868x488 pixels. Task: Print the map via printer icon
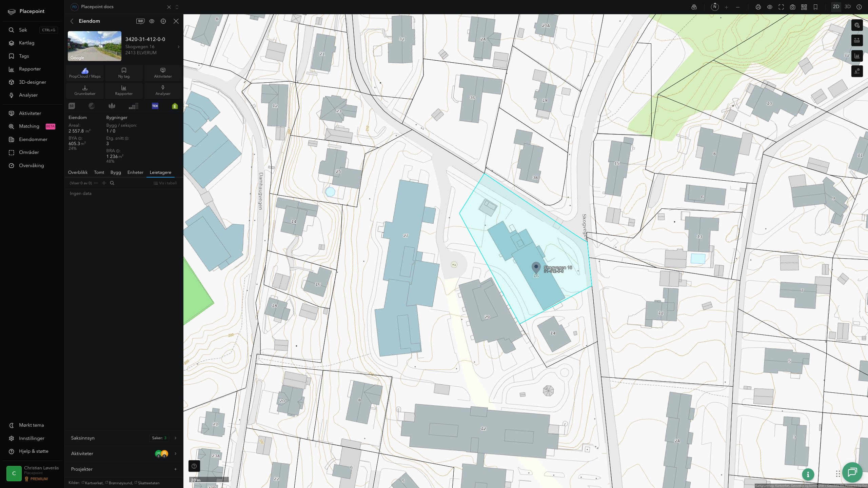(x=758, y=7)
